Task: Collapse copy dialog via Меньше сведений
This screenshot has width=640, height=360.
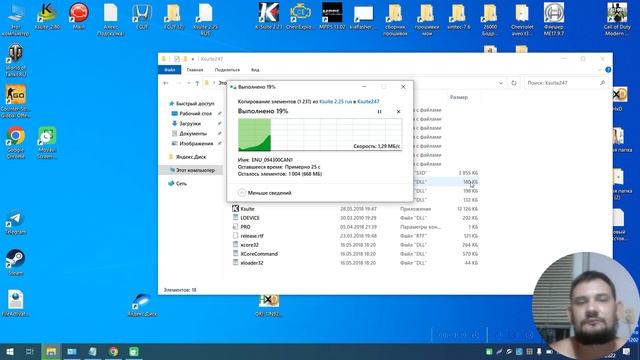Action: (265, 193)
